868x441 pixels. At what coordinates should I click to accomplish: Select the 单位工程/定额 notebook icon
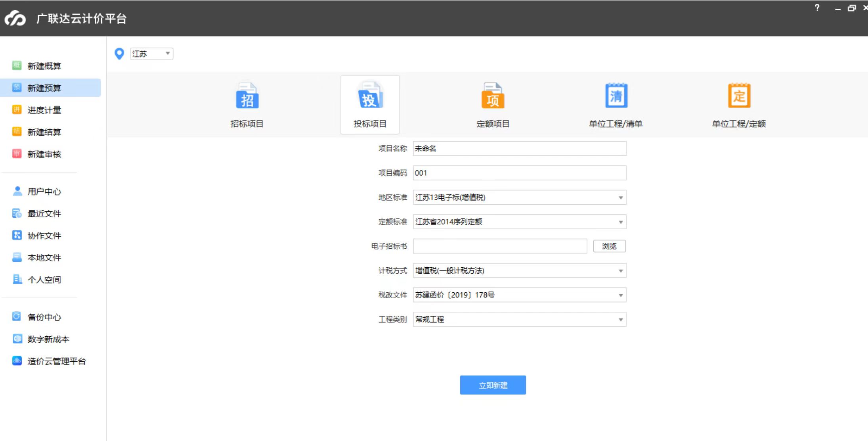point(739,95)
